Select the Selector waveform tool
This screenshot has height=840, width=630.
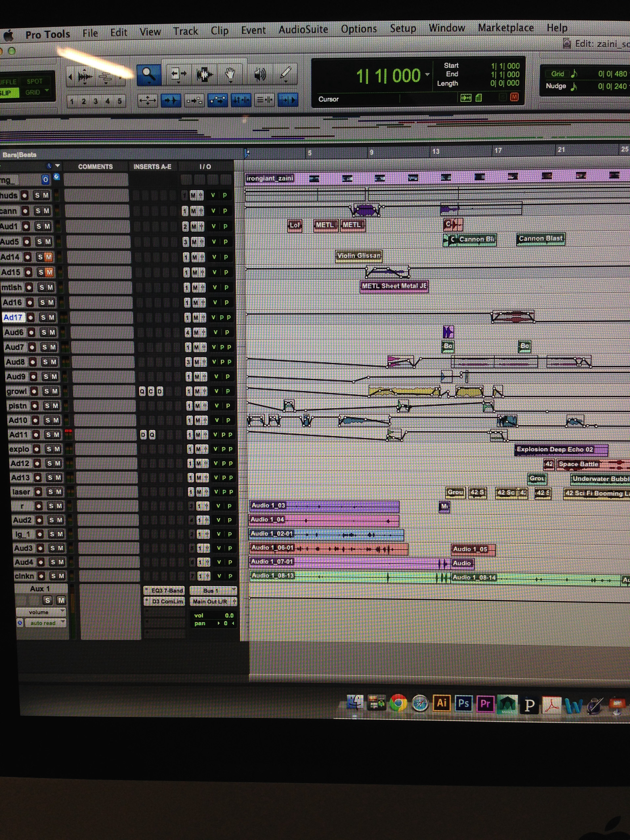pyautogui.click(x=204, y=74)
